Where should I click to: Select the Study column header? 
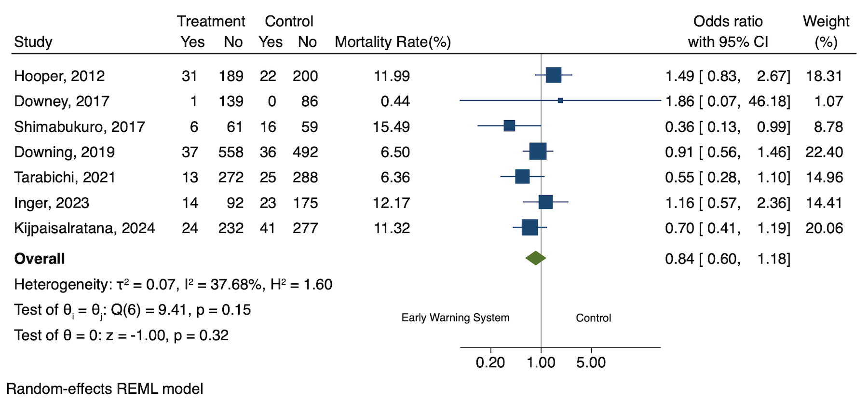[x=33, y=42]
